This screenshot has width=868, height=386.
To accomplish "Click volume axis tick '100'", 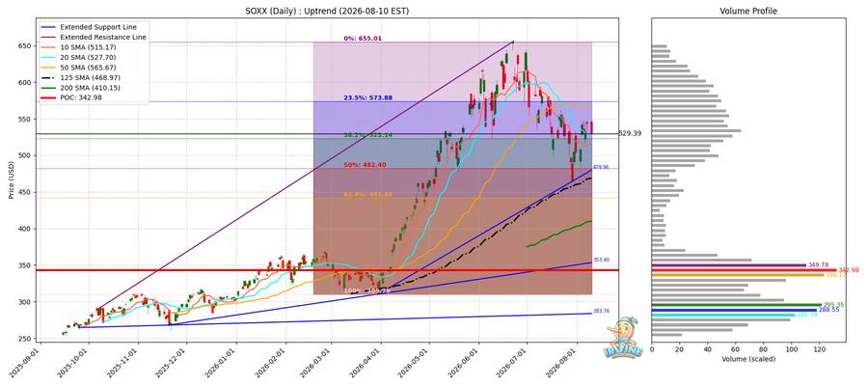I will pyautogui.click(x=792, y=349).
